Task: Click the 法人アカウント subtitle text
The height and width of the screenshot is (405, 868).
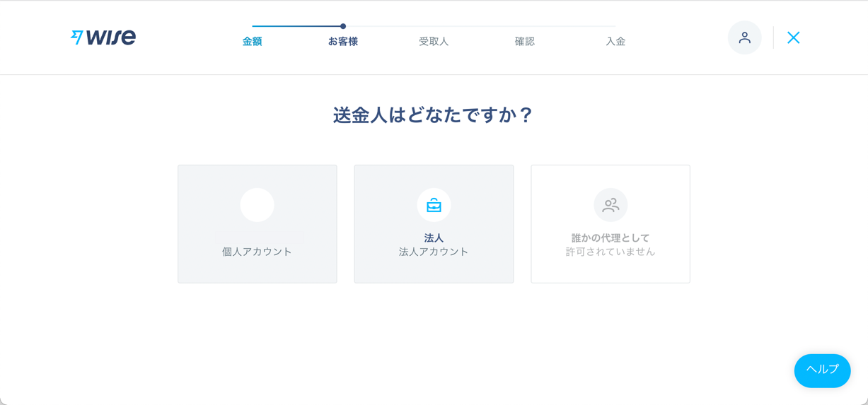Action: [x=434, y=252]
